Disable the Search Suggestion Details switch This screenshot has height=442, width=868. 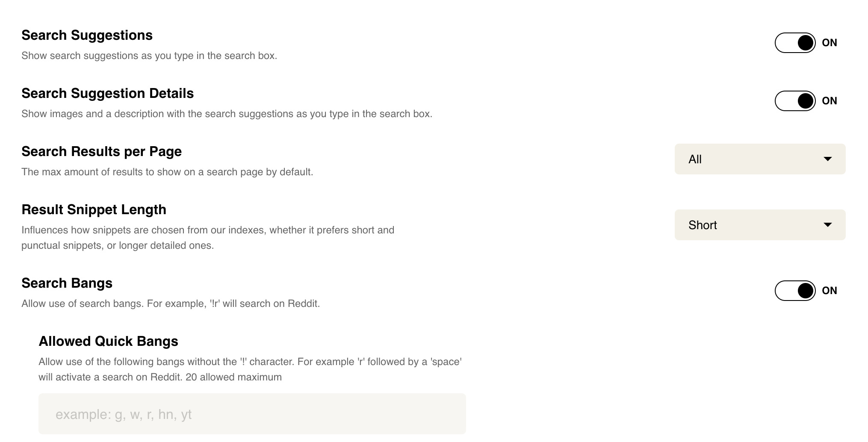[795, 101]
